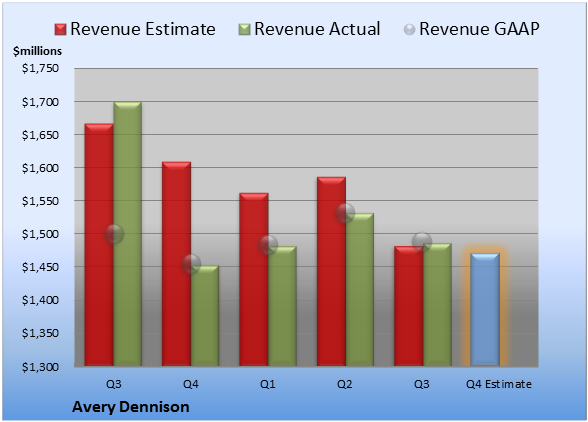Click the '$millions' axis unit label
The height and width of the screenshot is (422, 588).
pos(37,51)
